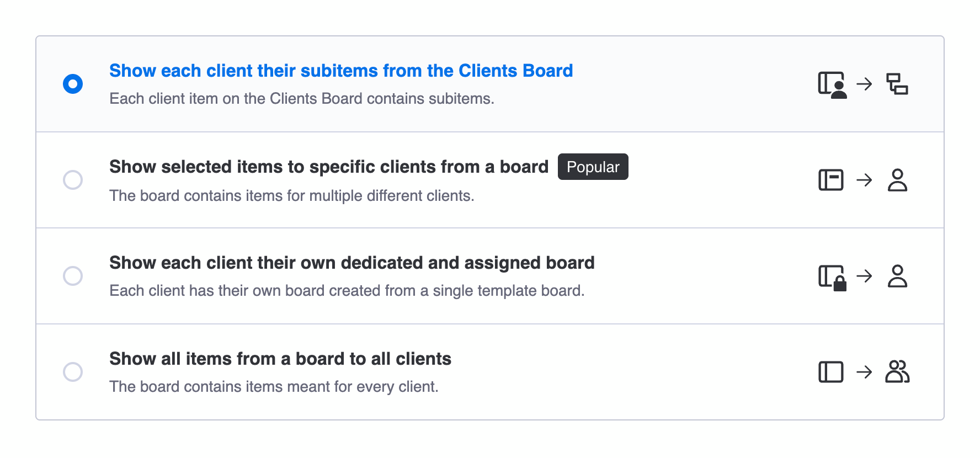Choose the 'selected items to specific clients' radio

point(73,180)
